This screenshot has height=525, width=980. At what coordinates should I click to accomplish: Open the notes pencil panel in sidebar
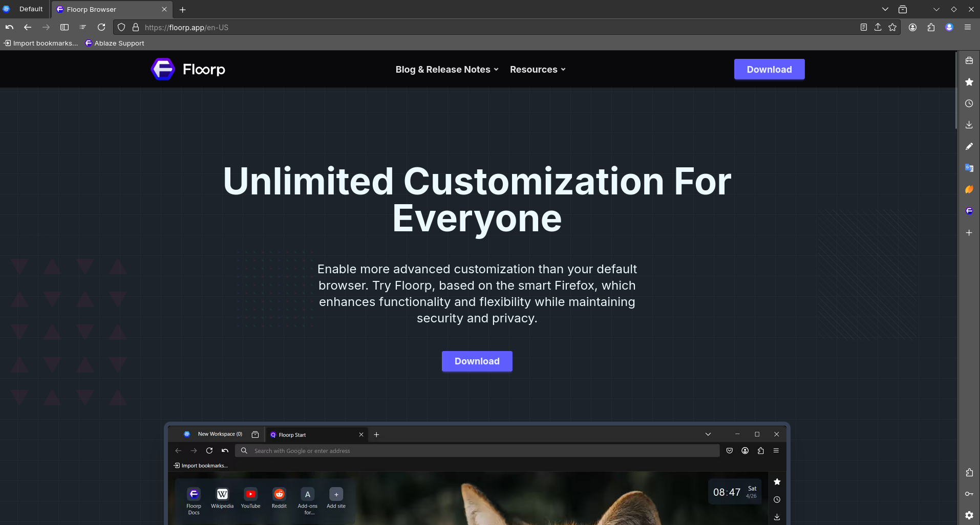pyautogui.click(x=969, y=146)
